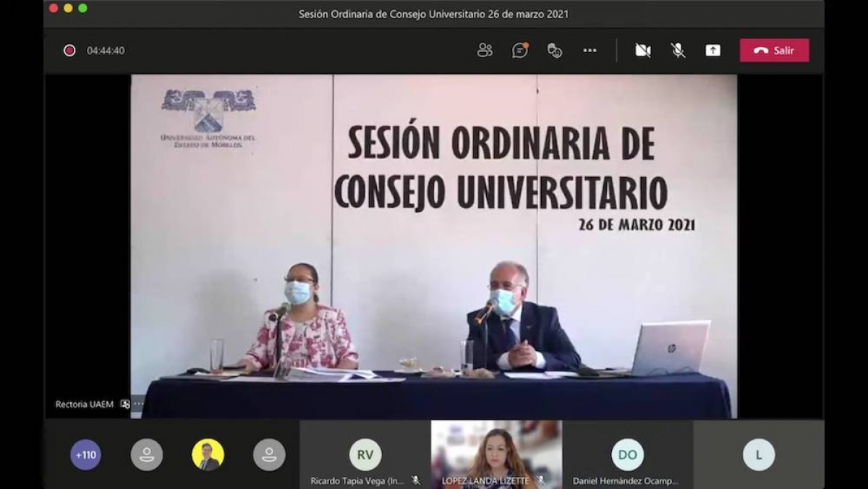
Task: Select the RV Ricardo Tapia Vega tile
Action: point(365,455)
